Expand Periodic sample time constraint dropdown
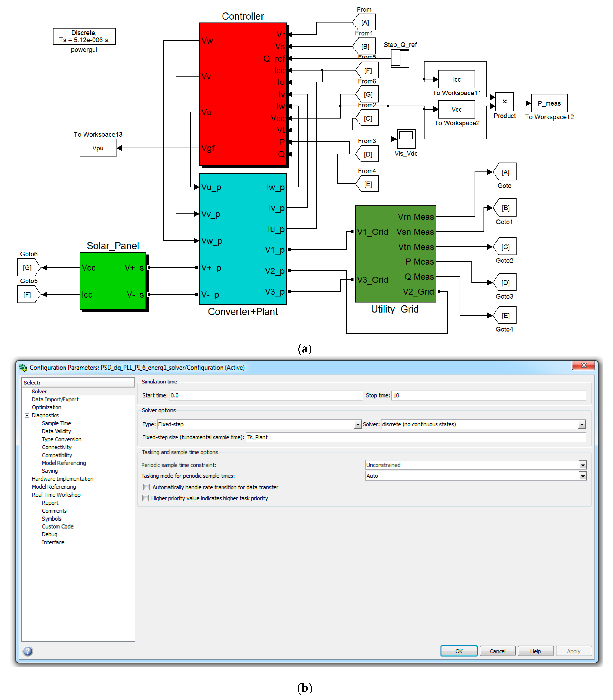Screen dimensions: 613x700 click(583, 465)
